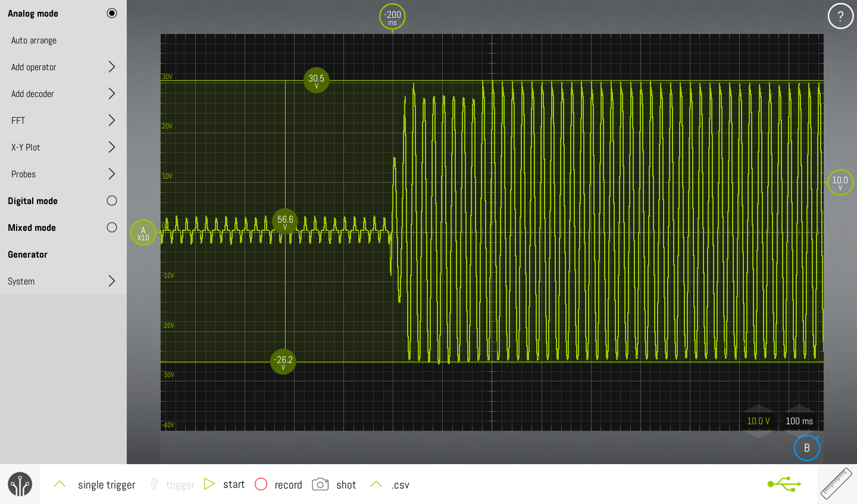Click the trigger text button
The height and width of the screenshot is (504, 857).
pyautogui.click(x=180, y=485)
